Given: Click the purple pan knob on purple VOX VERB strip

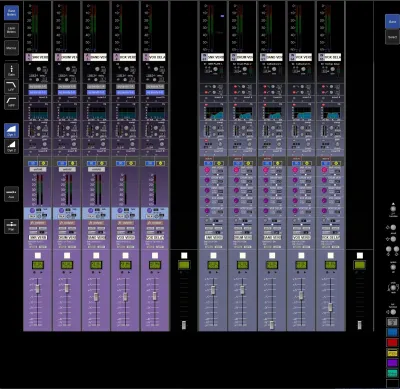Looking at the screenshot, I should 120,211.
